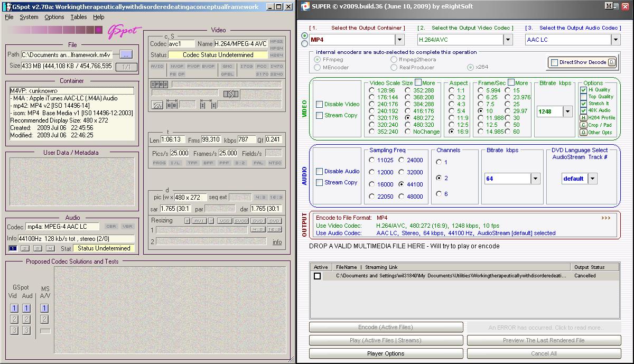
Task: Open the audio bitrate 64 dropdown
Action: tap(536, 179)
